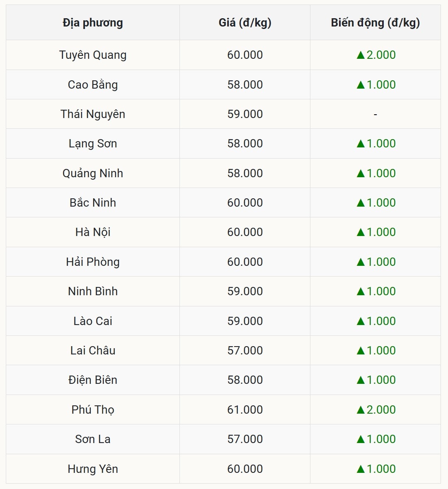
Task: Click the Giá (đ/kg) column header
Action: click(x=245, y=23)
